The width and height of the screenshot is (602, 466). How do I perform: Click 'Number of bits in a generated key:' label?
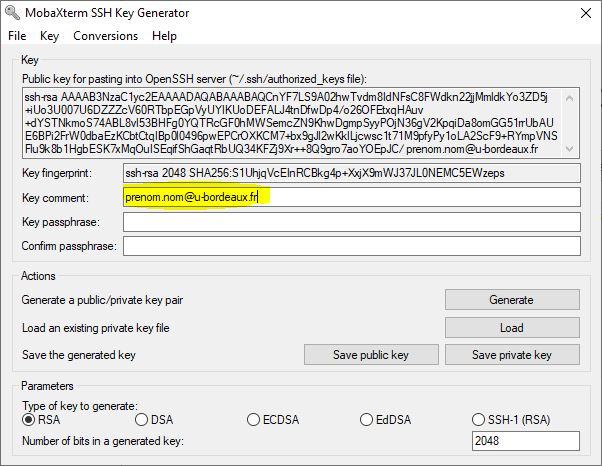pos(103,441)
